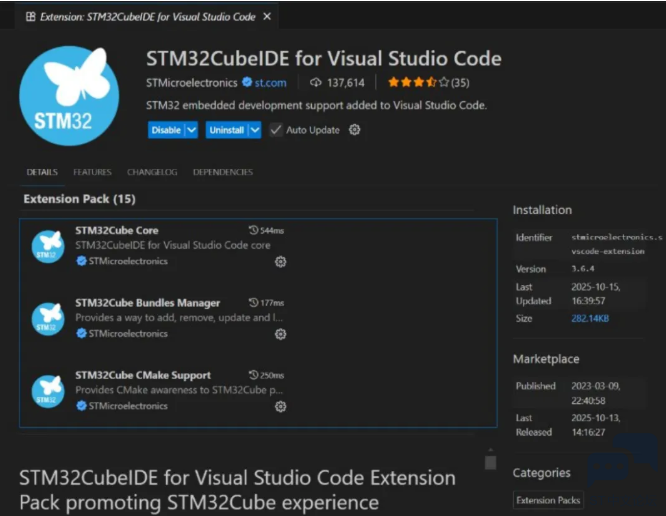Click the gear icon for STM32Cube Bundles Manager

point(280,334)
